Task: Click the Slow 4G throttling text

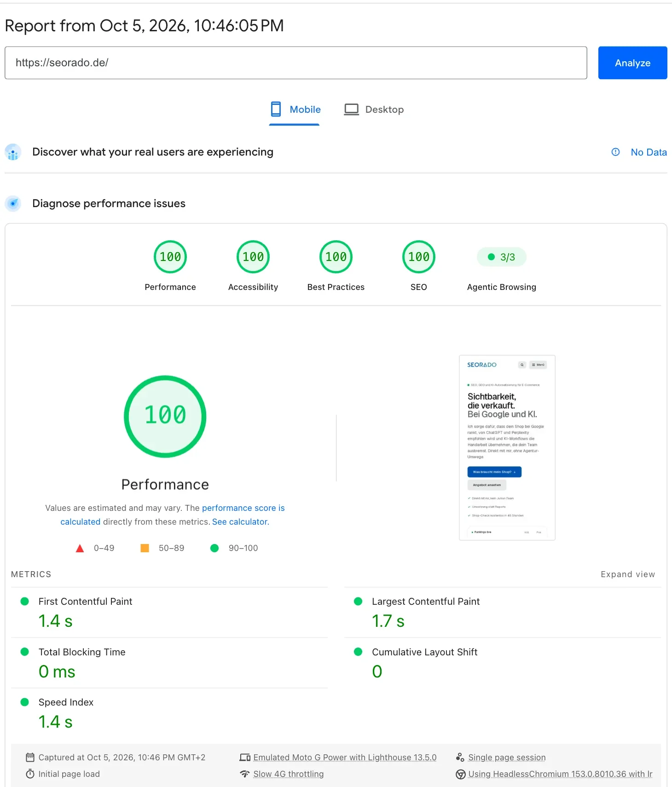Action: click(289, 774)
